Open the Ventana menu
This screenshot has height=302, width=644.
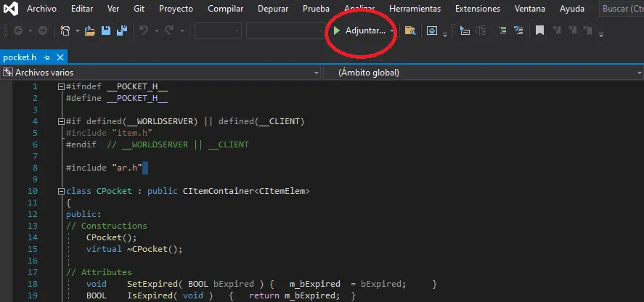[530, 9]
